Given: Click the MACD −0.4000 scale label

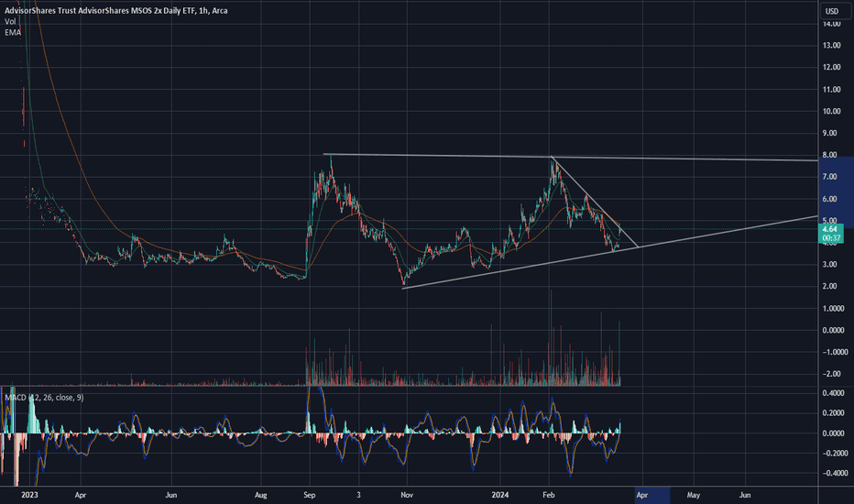Looking at the screenshot, I should (835, 473).
